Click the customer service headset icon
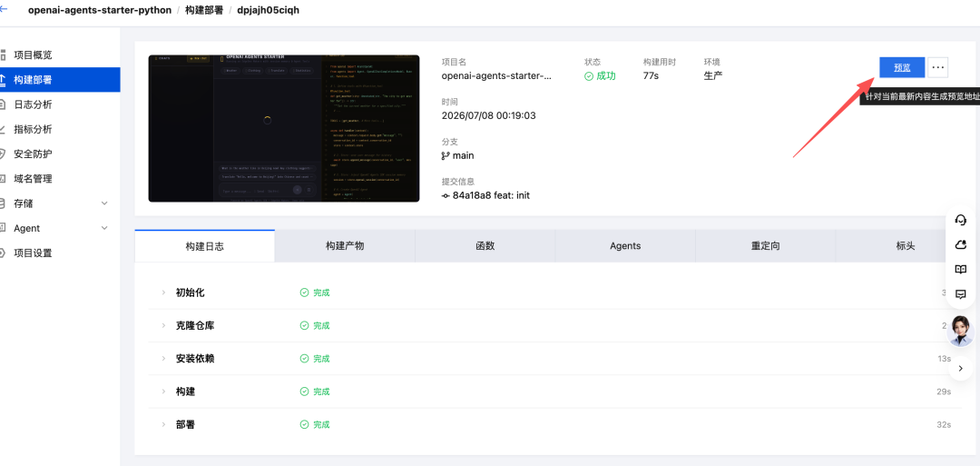980x466 pixels. coord(961,220)
